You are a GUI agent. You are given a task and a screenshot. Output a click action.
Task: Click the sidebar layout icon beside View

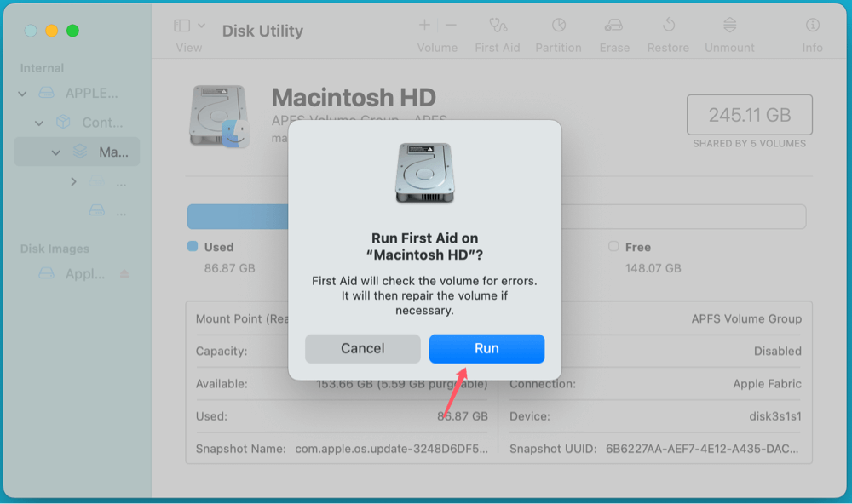181,26
